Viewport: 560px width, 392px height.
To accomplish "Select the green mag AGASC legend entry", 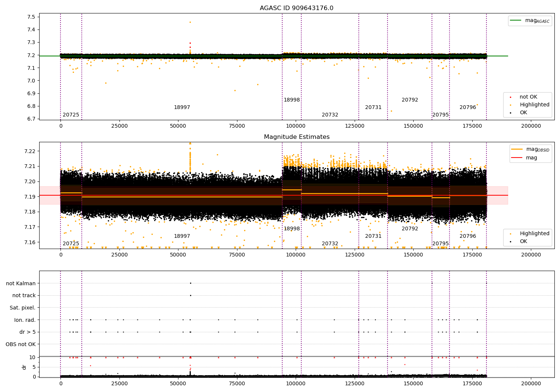I will [530, 21].
